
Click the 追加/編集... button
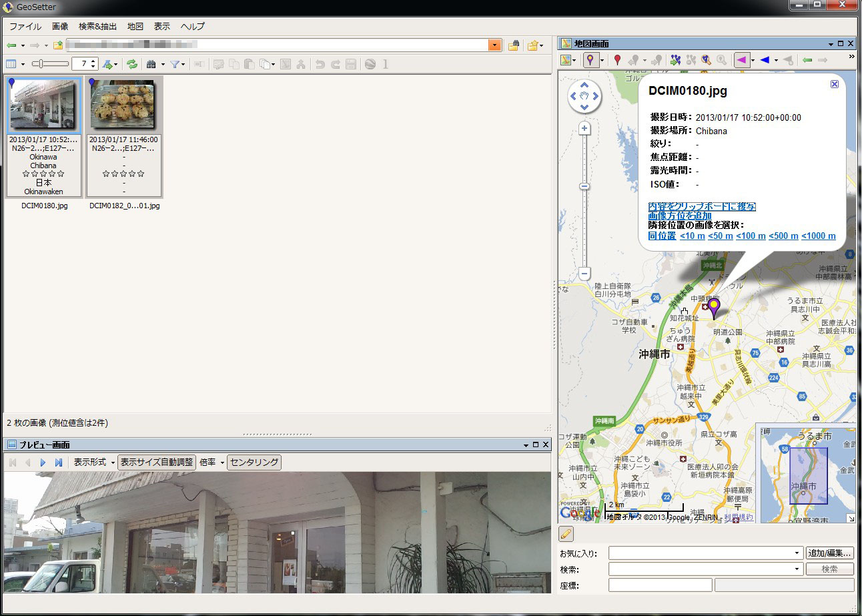click(830, 553)
